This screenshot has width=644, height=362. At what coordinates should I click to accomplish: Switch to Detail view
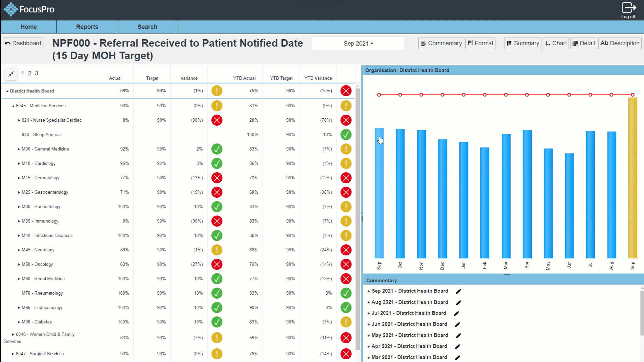(584, 43)
